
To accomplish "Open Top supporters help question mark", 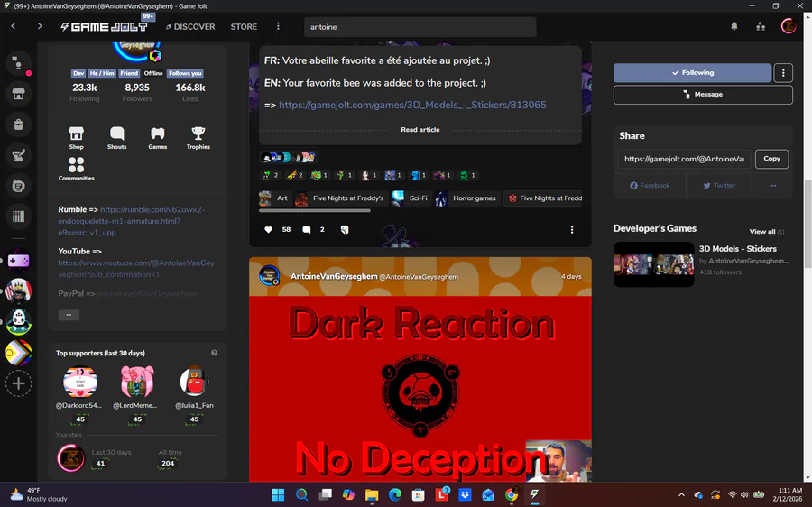I will 214,353.
